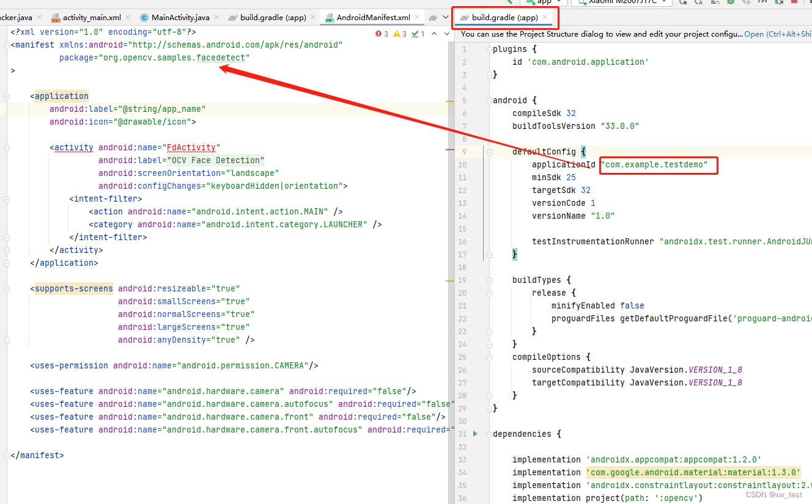This screenshot has width=812, height=504.
Task: Click the minifyEnabled false line
Action: (x=598, y=305)
